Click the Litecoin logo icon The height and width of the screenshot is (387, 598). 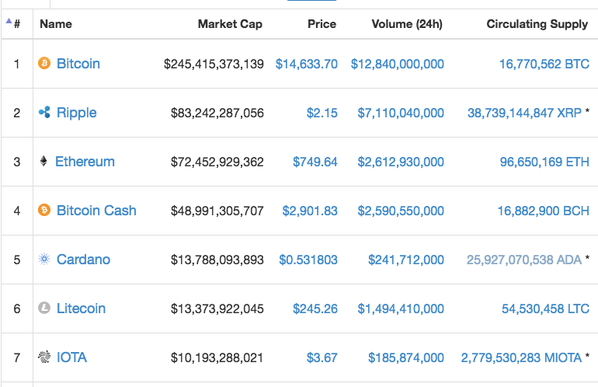pyautogui.click(x=44, y=308)
